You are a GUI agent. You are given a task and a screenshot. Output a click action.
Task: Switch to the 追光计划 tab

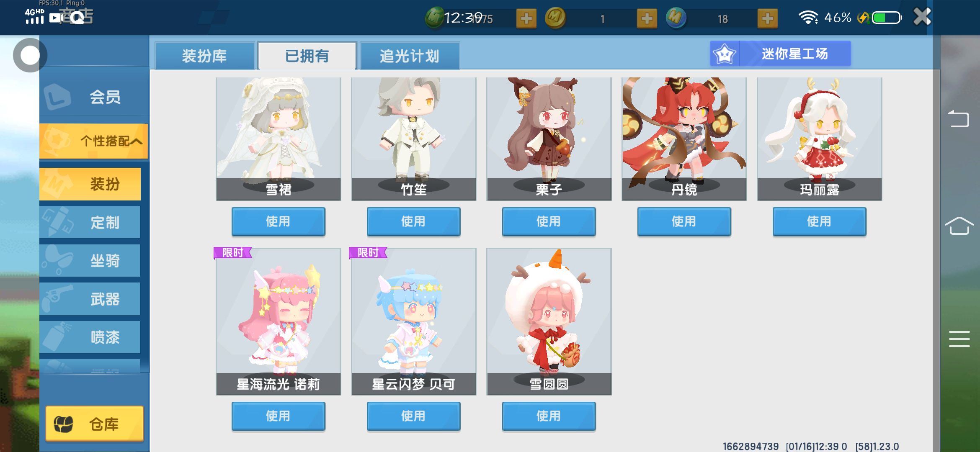click(x=410, y=56)
